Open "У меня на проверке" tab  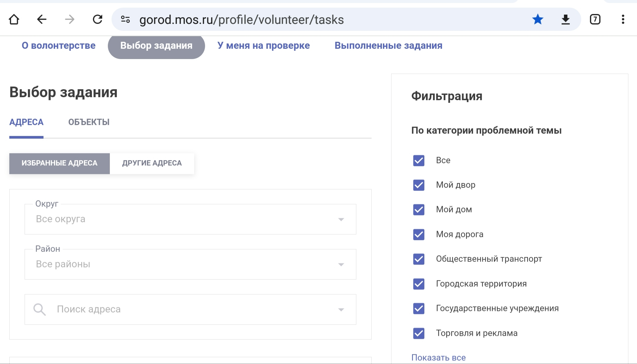[x=264, y=45]
